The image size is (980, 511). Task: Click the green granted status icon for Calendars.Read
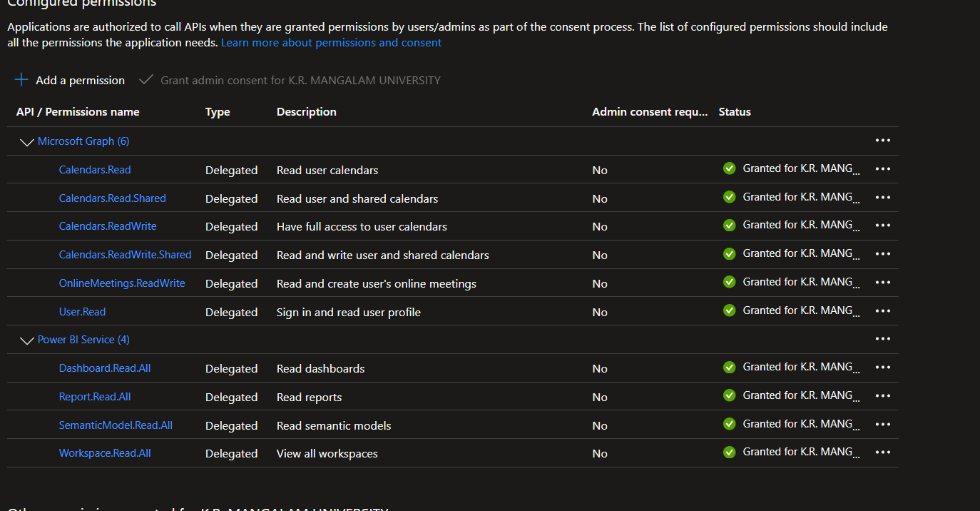pyautogui.click(x=729, y=168)
